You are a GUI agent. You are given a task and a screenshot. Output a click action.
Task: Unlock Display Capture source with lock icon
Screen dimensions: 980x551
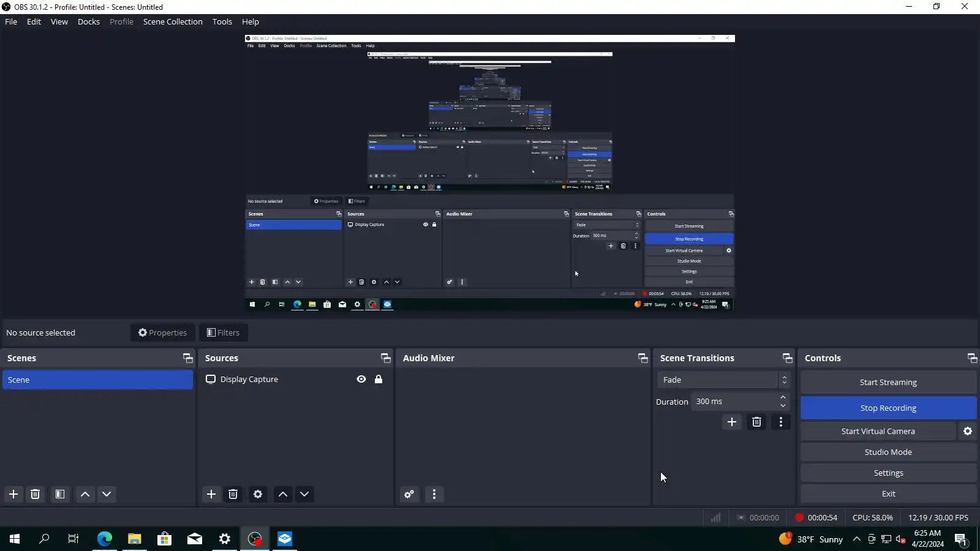[379, 379]
